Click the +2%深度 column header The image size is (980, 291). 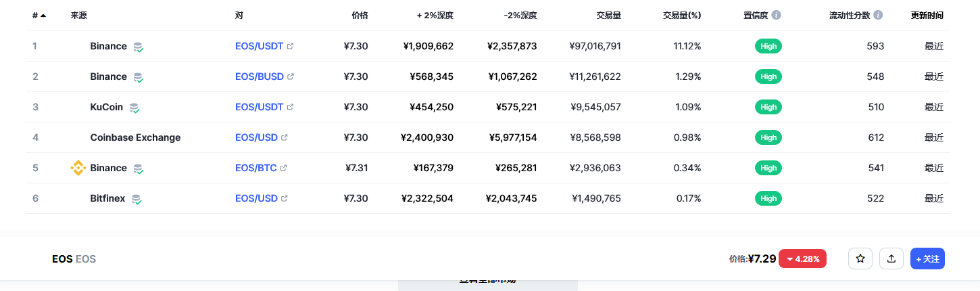tap(435, 15)
